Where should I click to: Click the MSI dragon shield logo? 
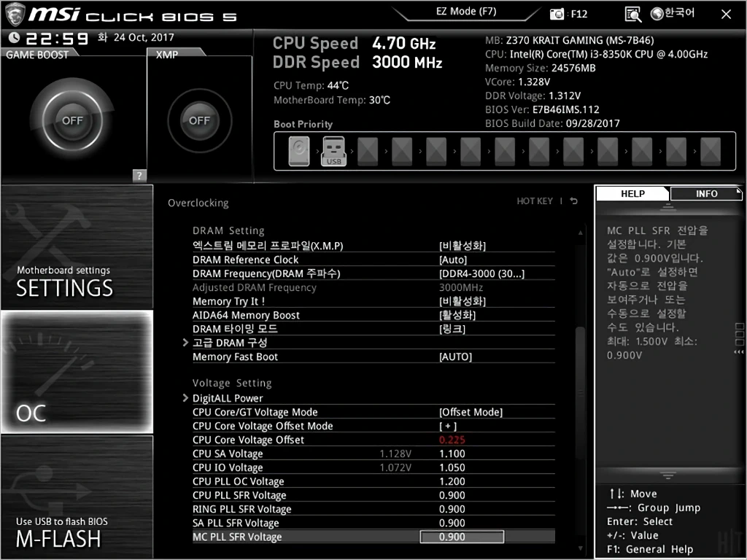[15, 15]
